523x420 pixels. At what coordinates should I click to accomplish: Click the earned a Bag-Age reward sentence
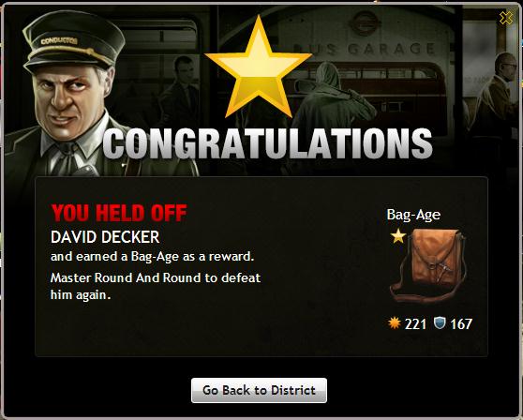[153, 257]
